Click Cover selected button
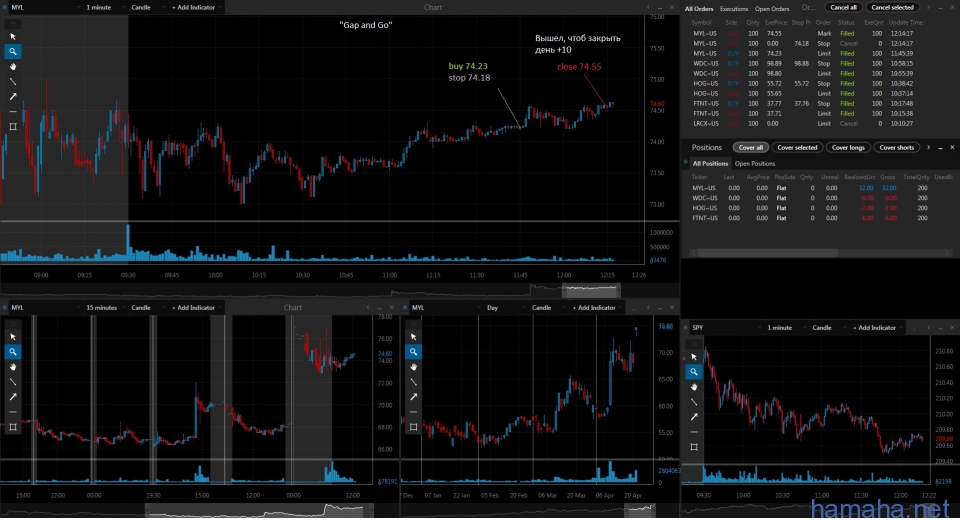This screenshot has width=960, height=520. [x=797, y=148]
